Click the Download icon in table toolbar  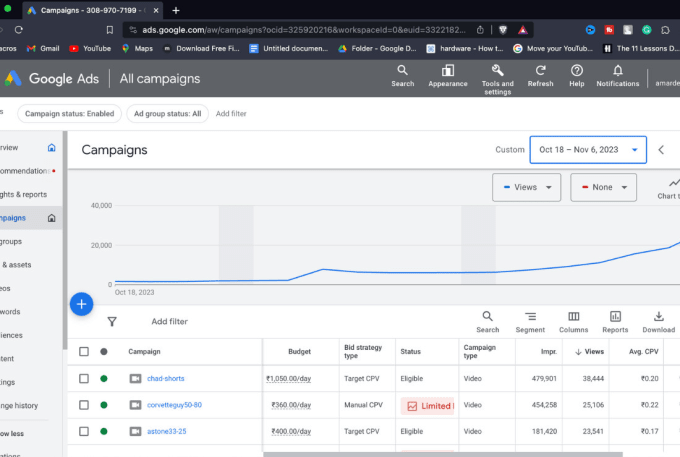click(658, 322)
